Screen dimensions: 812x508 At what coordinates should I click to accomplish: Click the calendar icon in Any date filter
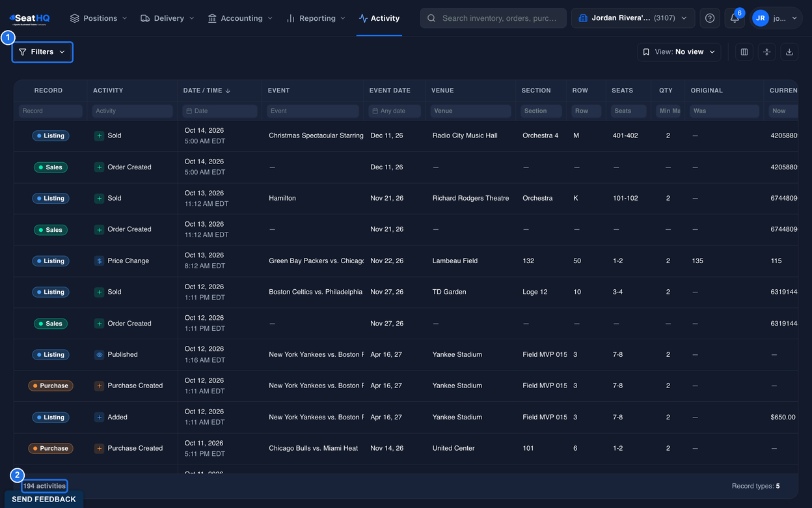coord(375,111)
